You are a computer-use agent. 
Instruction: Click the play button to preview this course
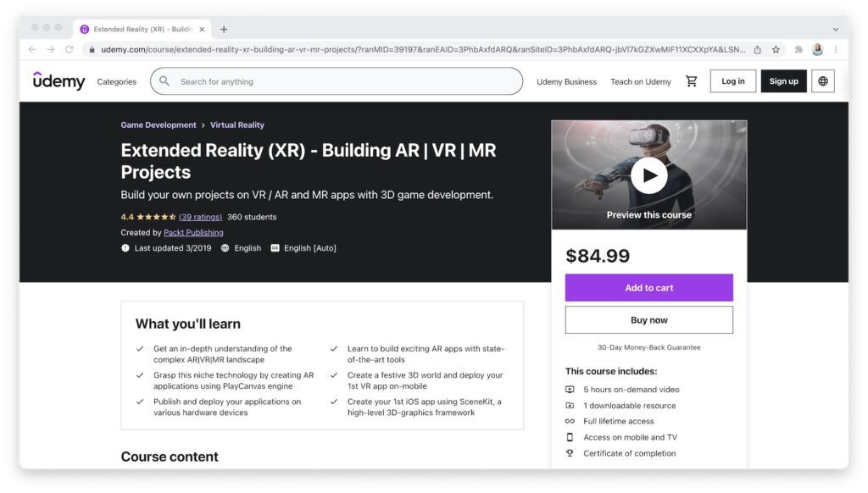[x=648, y=174]
